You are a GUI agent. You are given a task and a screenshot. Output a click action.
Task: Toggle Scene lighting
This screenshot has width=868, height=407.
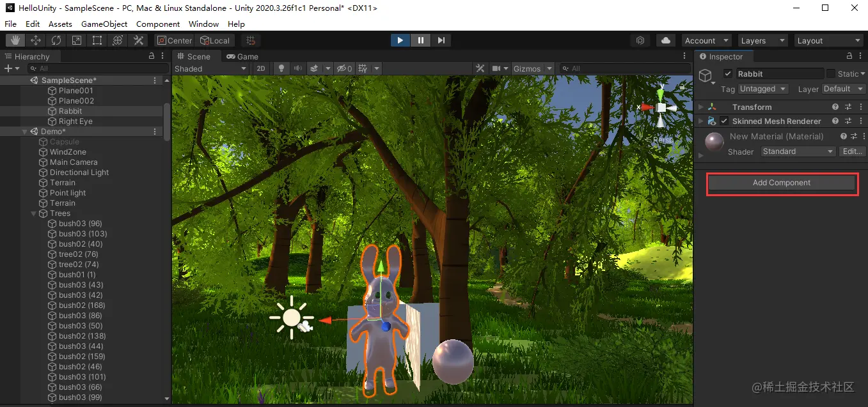point(280,68)
